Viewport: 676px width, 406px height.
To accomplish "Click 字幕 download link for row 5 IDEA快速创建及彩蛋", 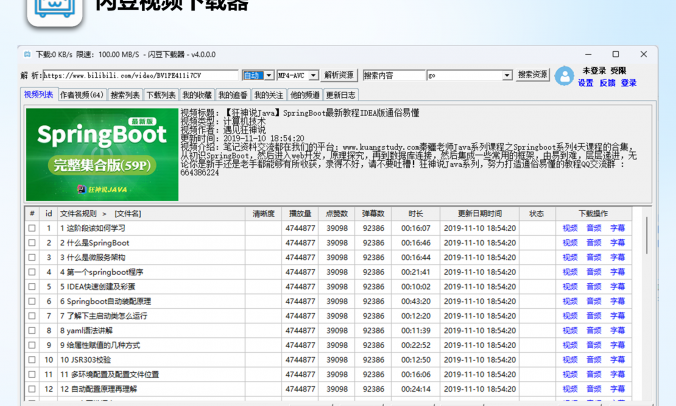I will pyautogui.click(x=618, y=286).
